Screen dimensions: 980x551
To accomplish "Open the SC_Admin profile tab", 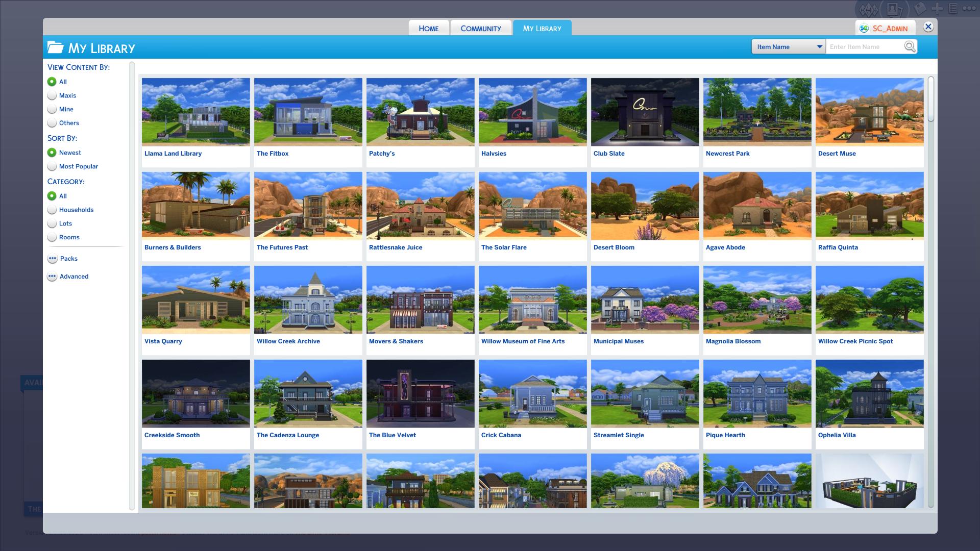I will pyautogui.click(x=886, y=28).
